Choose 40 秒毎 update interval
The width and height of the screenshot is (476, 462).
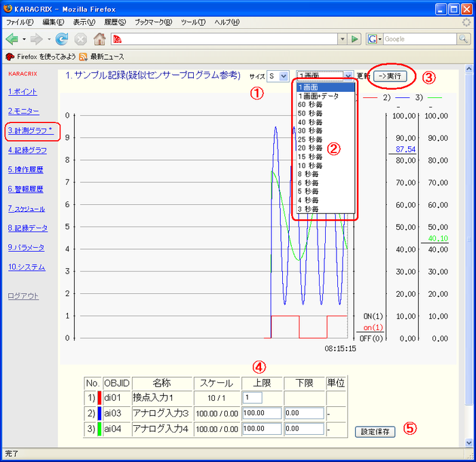(x=326, y=122)
